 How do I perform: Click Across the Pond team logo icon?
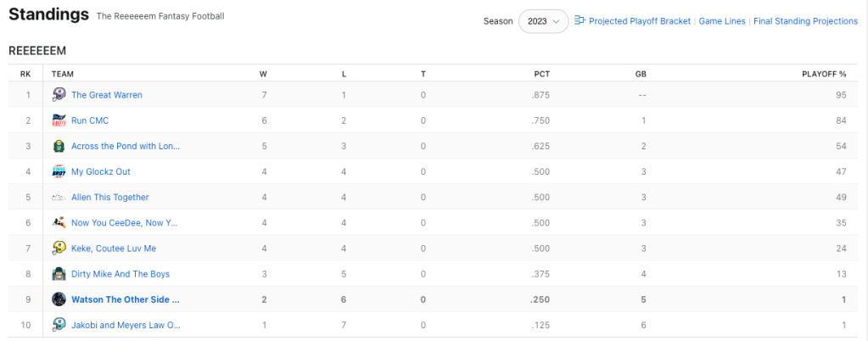[x=59, y=146]
